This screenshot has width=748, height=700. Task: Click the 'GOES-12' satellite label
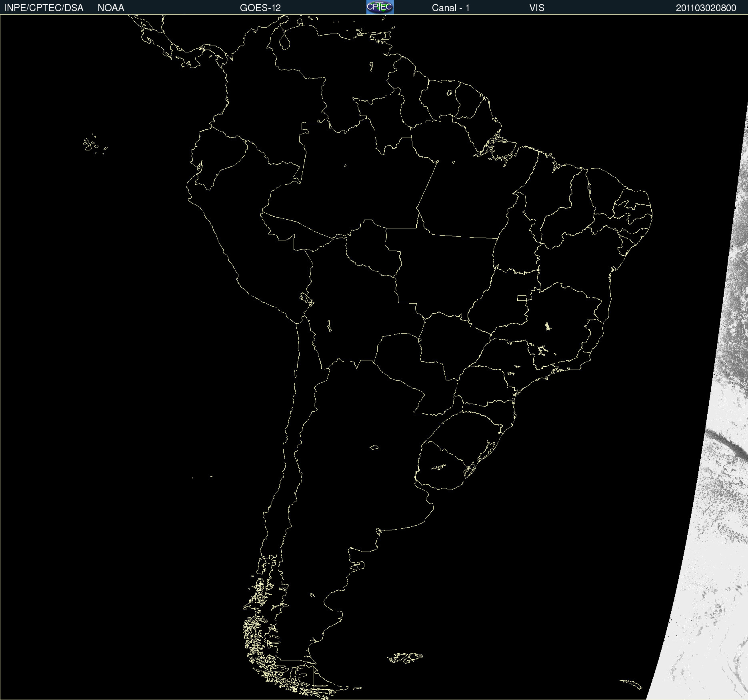pyautogui.click(x=260, y=8)
